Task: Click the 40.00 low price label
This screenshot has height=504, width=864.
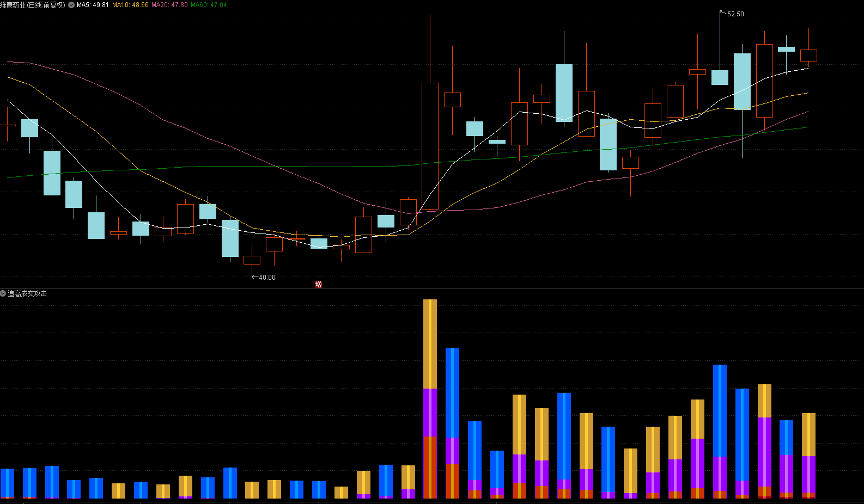Action: click(x=267, y=278)
